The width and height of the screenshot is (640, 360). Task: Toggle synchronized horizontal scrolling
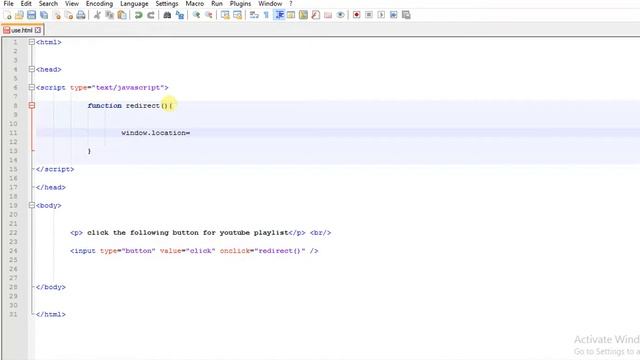pos(237,15)
